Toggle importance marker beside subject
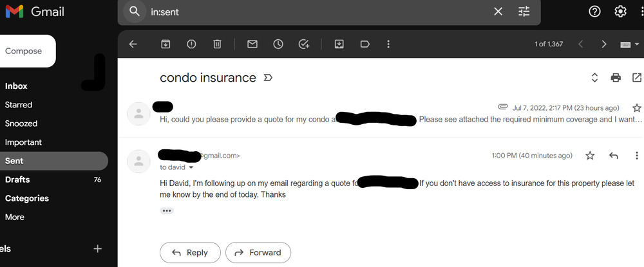Image resolution: width=644 pixels, height=267 pixels. pos(269,78)
